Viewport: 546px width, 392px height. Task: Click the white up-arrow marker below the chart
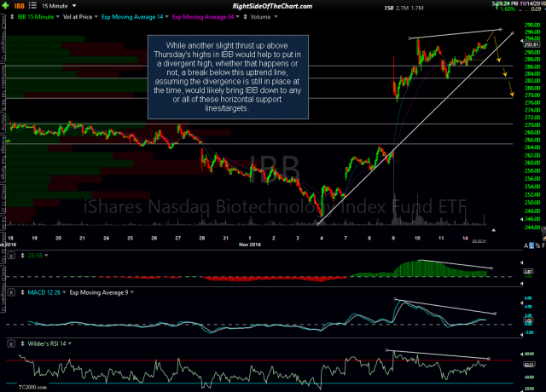(x=493, y=230)
